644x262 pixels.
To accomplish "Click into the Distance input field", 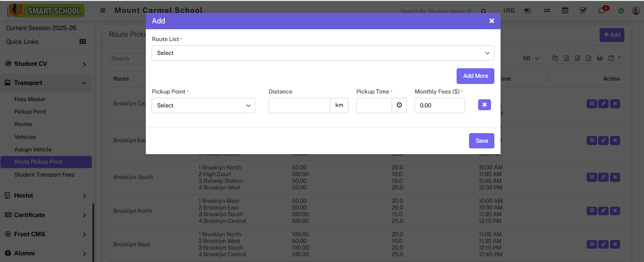I will tap(299, 105).
